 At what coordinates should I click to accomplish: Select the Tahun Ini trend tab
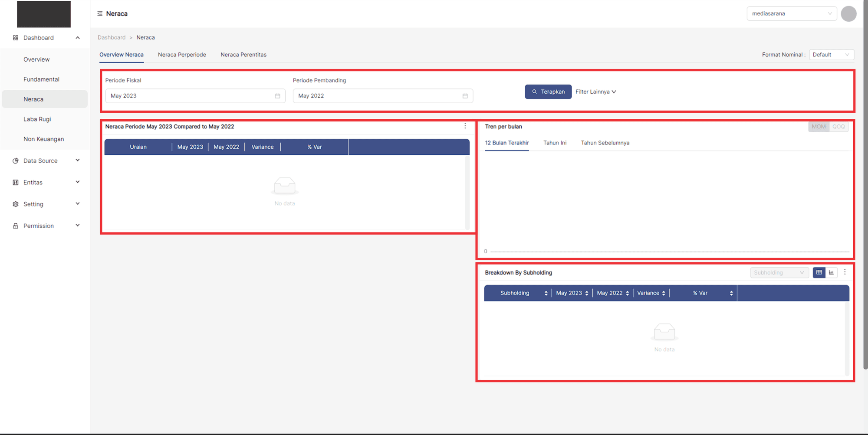click(x=555, y=143)
